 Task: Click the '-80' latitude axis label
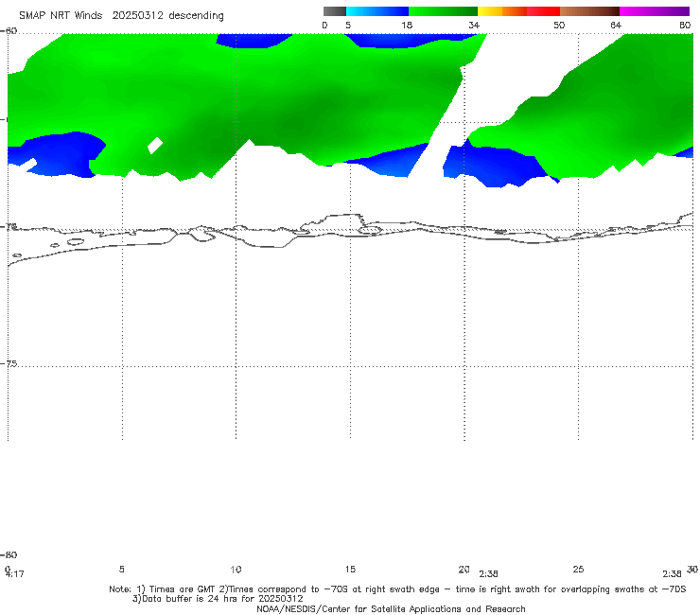[9, 554]
